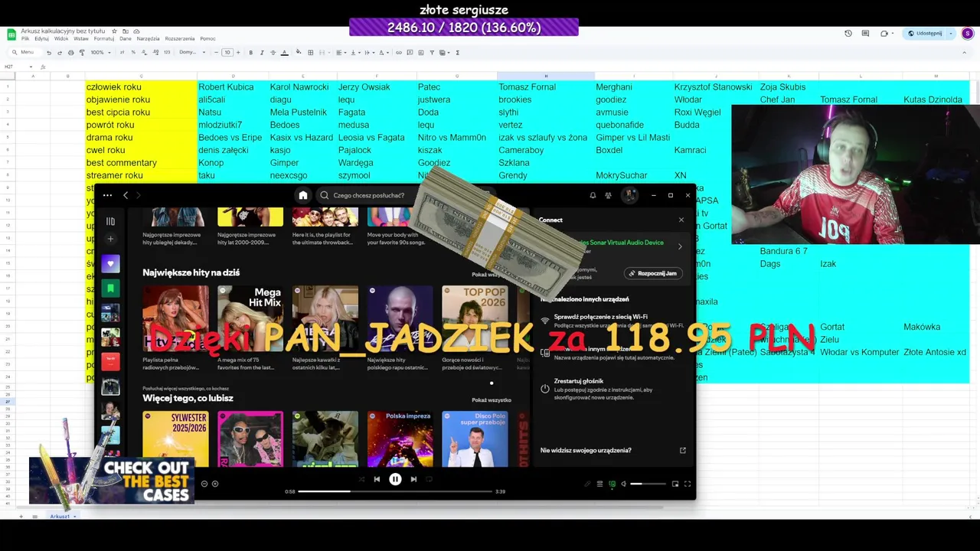Mute Spotify with speaker icon

click(623, 484)
